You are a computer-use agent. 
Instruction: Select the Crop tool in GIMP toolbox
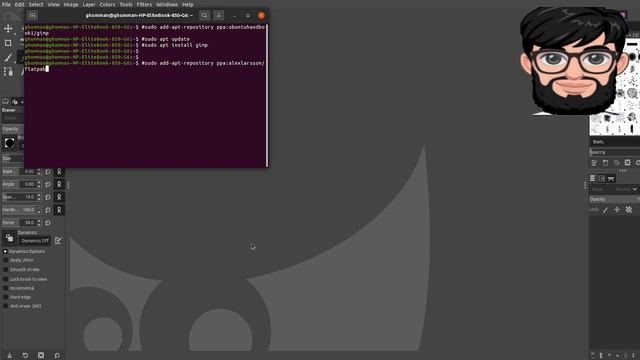click(x=8, y=43)
